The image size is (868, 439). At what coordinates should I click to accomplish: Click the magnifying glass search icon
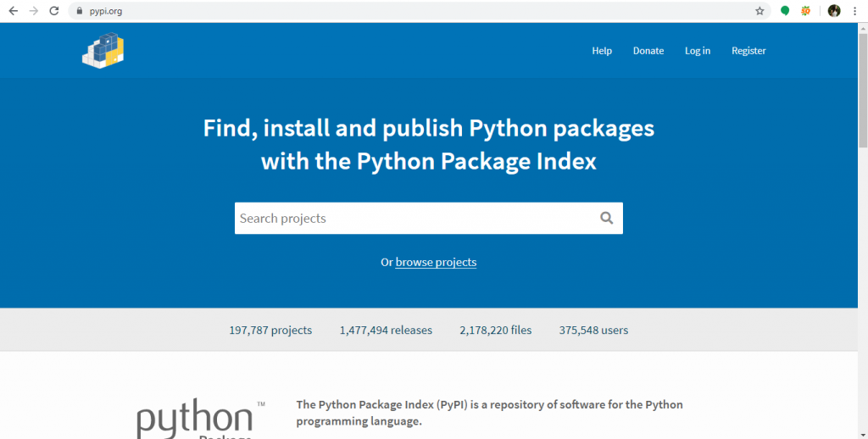[x=606, y=218]
